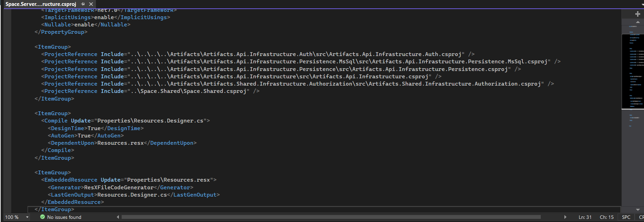644x222 pixels.
Task: Click the Persistence.MsSql.csproj project reference line
Action: (301, 62)
